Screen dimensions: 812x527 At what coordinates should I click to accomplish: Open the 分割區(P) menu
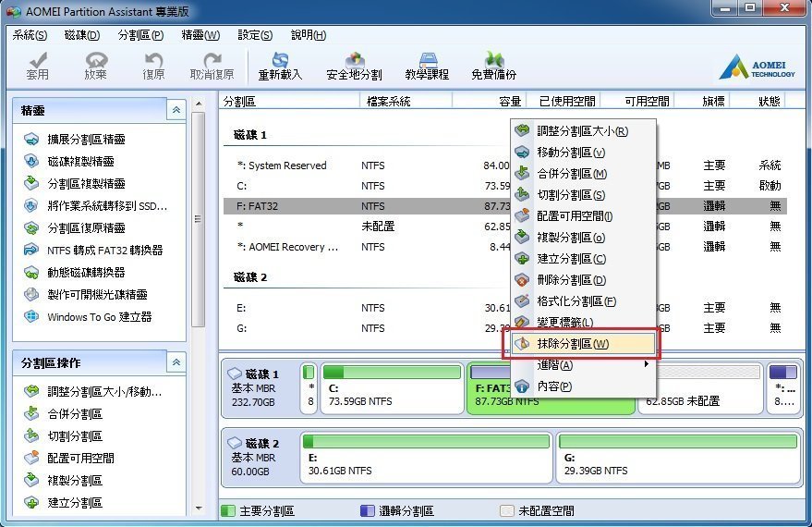pyautogui.click(x=140, y=35)
